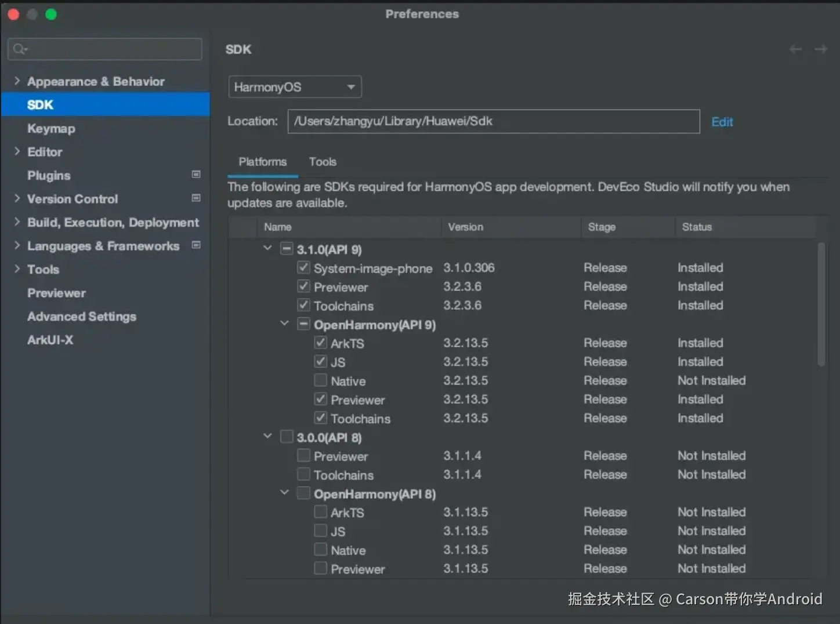This screenshot has width=840, height=624.
Task: Select version text 3.1.0.306
Action: pos(469,267)
